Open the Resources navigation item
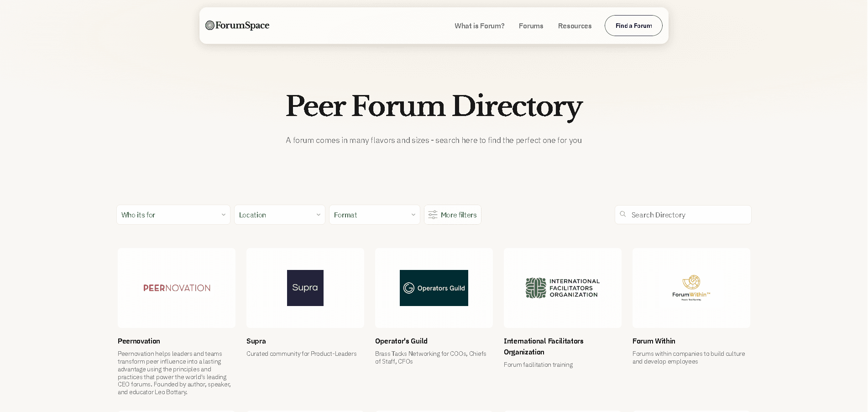Viewport: 868px width, 412px height. pyautogui.click(x=575, y=26)
